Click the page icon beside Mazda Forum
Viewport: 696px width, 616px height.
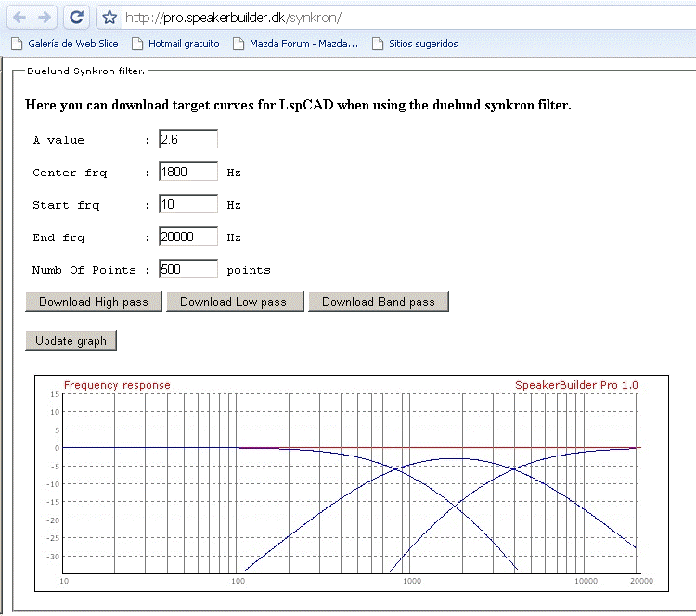pos(238,44)
